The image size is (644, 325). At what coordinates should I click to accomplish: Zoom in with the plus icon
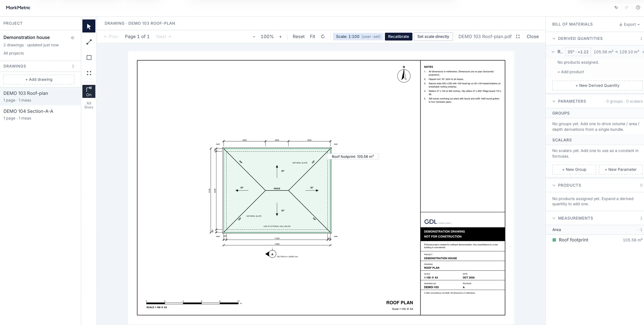click(x=280, y=37)
